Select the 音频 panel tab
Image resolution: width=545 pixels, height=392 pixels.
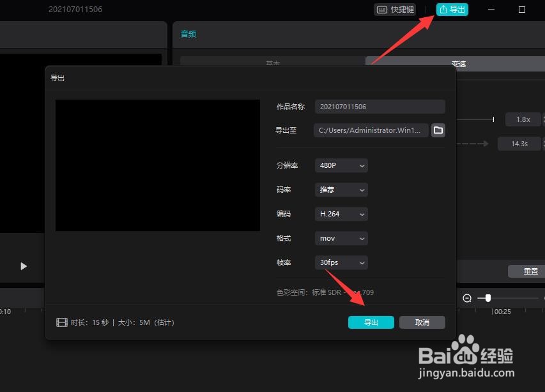pos(188,34)
